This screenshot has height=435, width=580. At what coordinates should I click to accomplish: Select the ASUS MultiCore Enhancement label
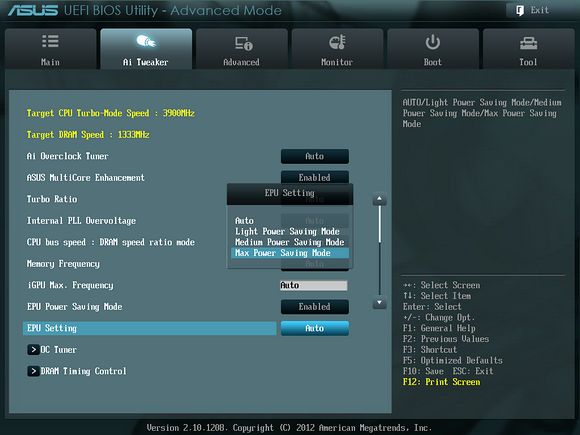pyautogui.click(x=85, y=178)
